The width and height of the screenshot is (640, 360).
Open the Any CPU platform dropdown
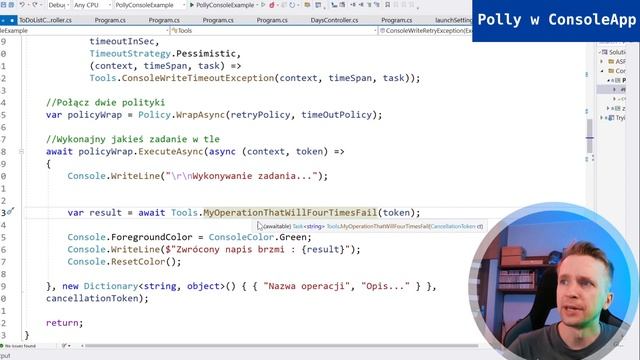(x=92, y=5)
